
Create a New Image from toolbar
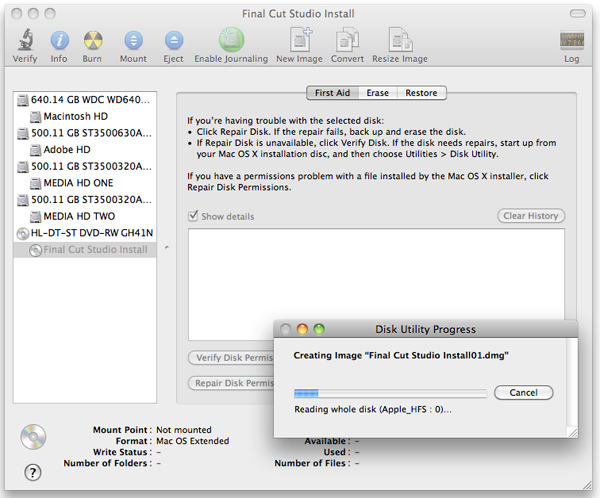(300, 39)
